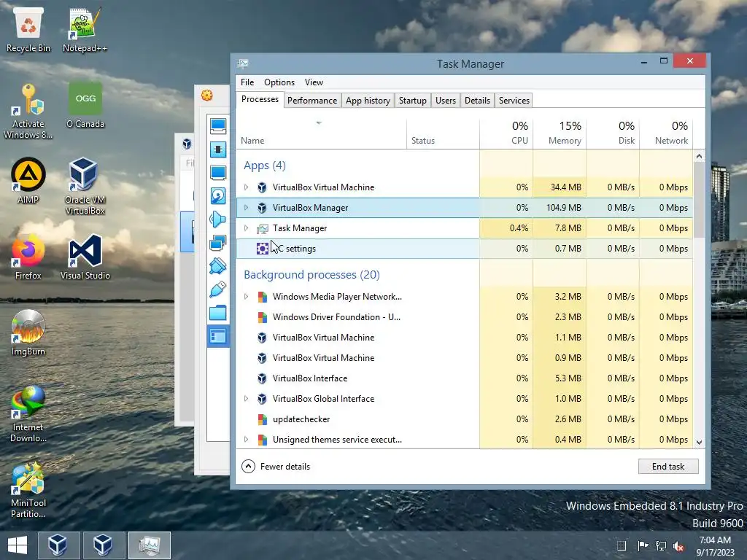This screenshot has height=560, width=747.
Task: Select the updatechecker process row
Action: coord(465,419)
